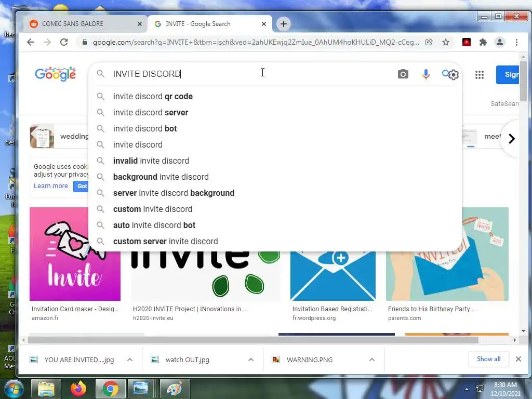Choose the plain invite discord suggestion
The width and height of the screenshot is (532, 399).
[275, 144]
